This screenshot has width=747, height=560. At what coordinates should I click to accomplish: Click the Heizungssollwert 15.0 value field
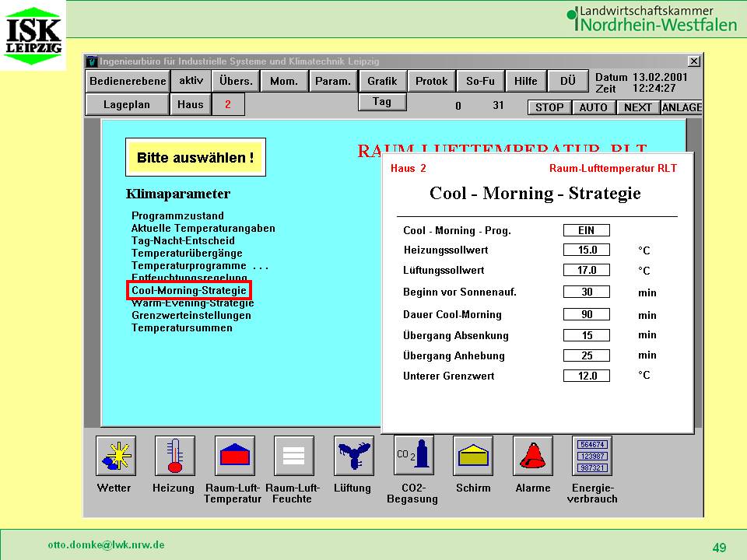pos(586,250)
